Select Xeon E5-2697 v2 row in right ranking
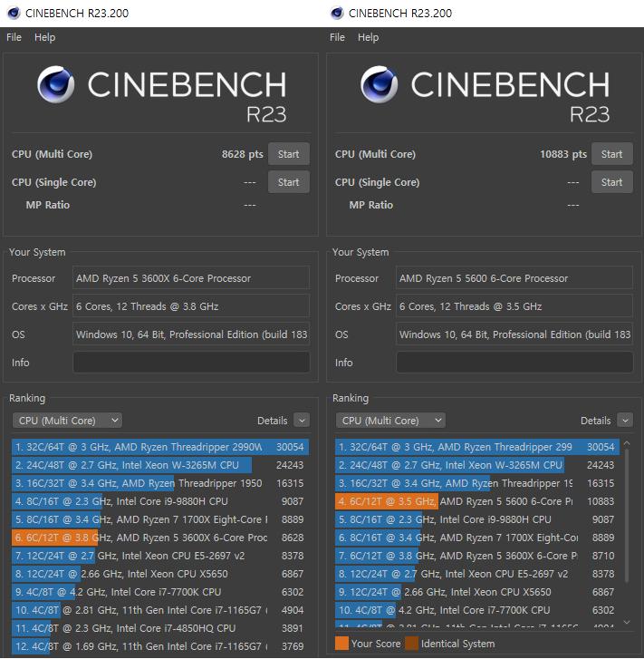 coord(477,573)
